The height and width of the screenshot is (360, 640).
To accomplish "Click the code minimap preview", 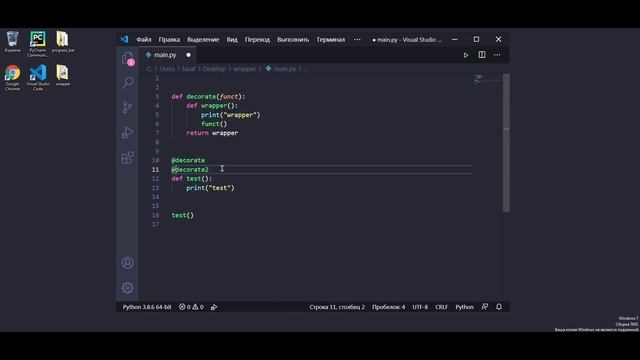I will 478,79.
